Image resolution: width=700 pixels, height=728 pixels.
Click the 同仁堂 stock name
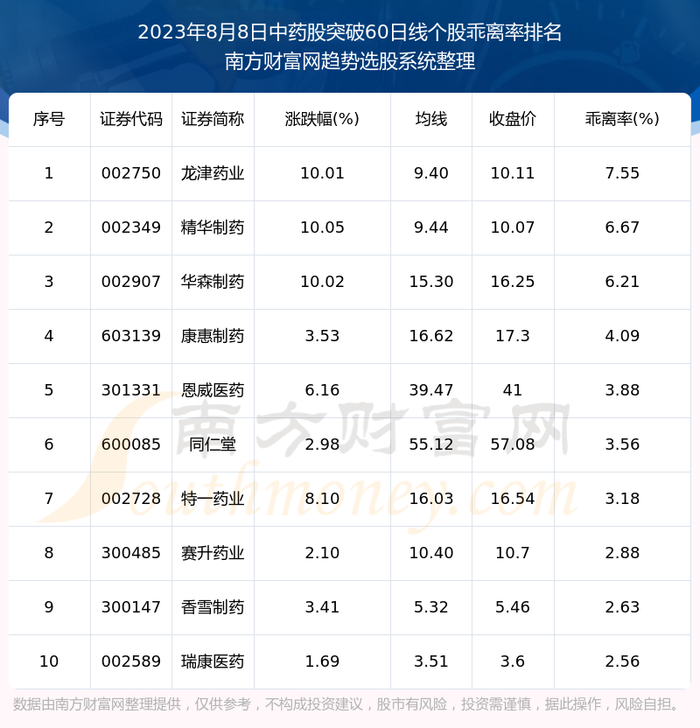(x=213, y=444)
